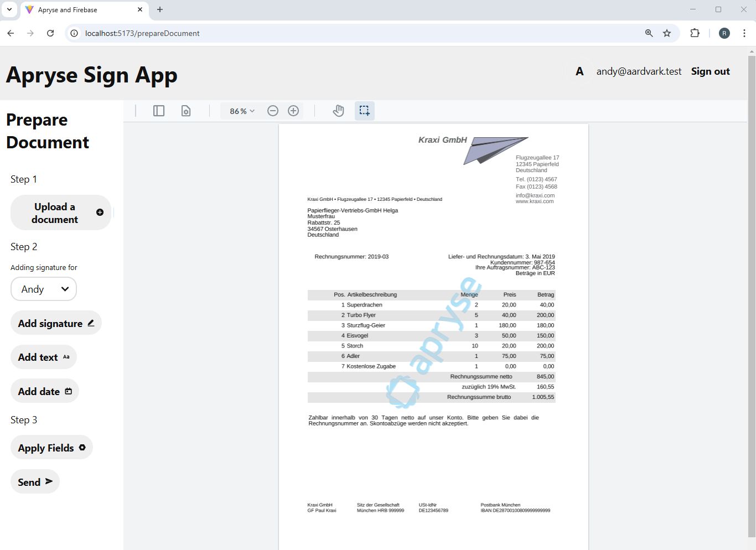Click the Rechnungsnummer: 2019-03 text
Screen dimensions: 756x550
351,257
